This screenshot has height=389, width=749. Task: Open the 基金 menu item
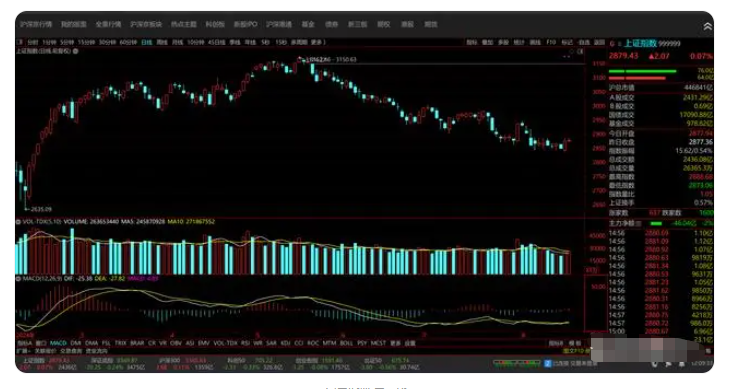[x=308, y=24]
